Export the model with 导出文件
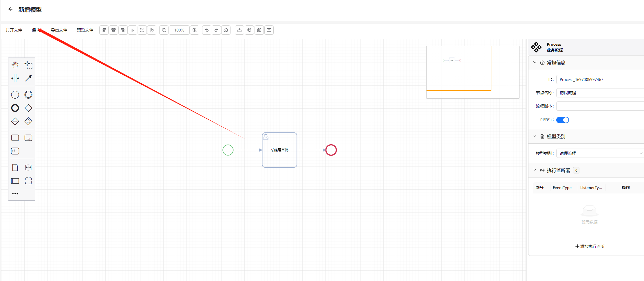Viewport: 644px width, 281px height. 59,30
